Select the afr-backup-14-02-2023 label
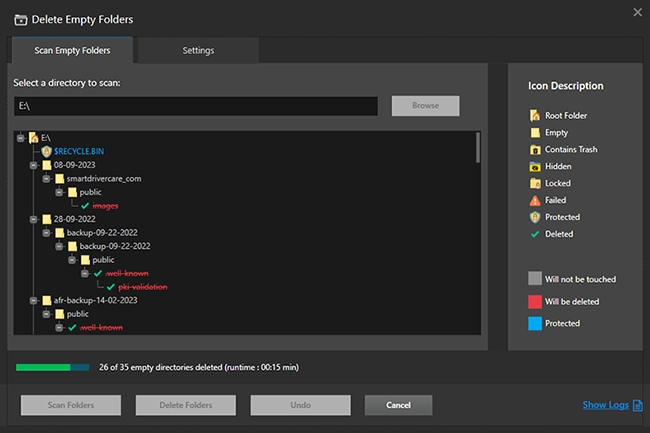650x433 pixels. point(95,300)
